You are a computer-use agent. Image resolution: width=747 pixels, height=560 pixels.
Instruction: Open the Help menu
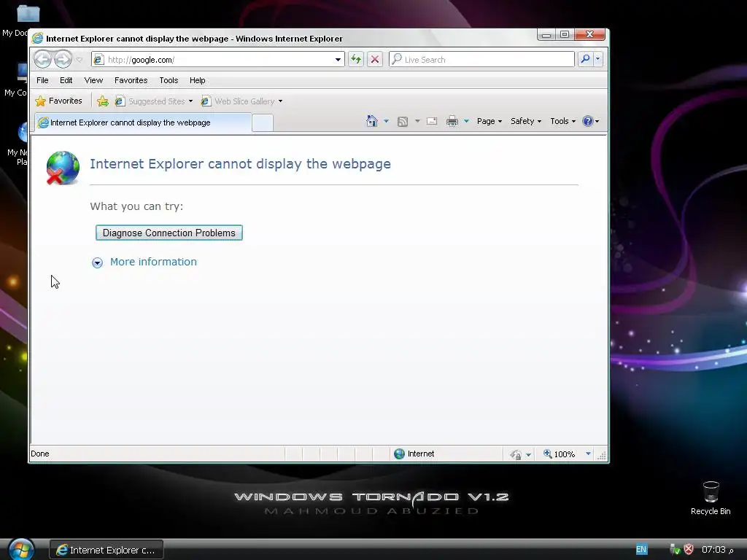coord(197,80)
